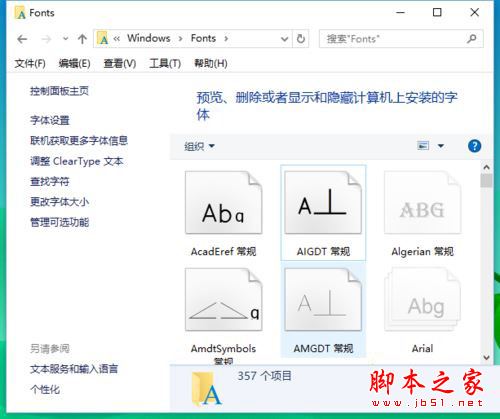Minimize the Fonts window
This screenshot has width=500, height=419.
401,13
